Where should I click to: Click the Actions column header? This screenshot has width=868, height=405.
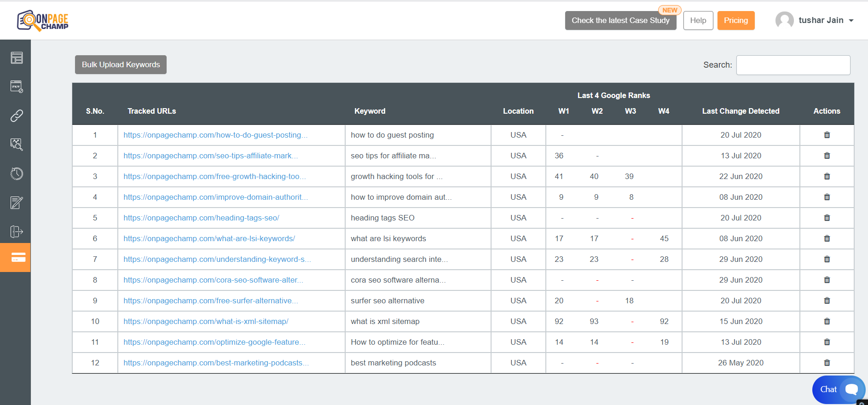827,111
